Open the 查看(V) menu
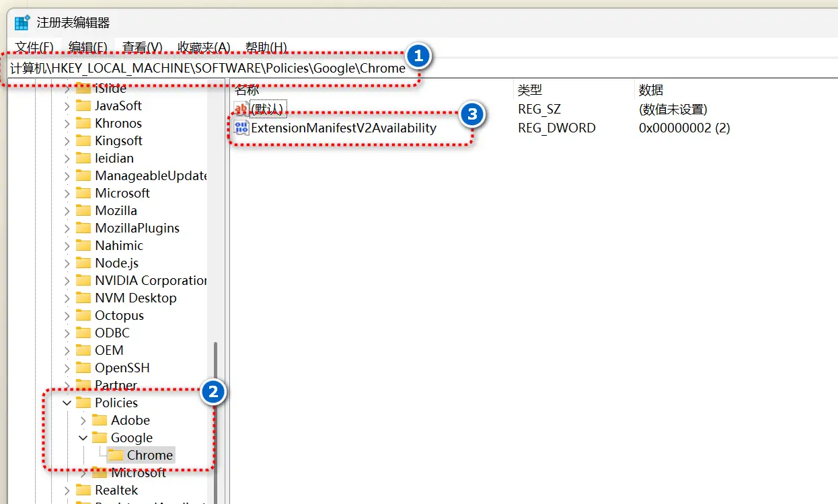838x504 pixels. click(x=140, y=48)
